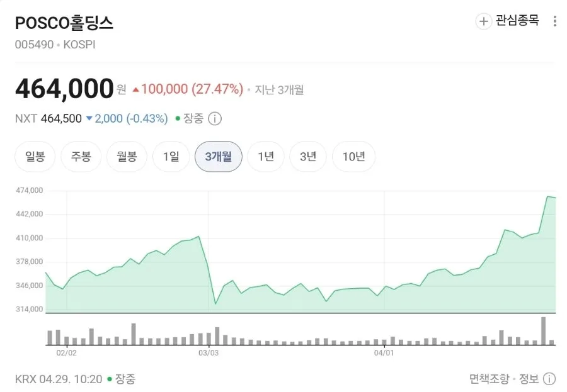Image resolution: width=567 pixels, height=392 pixels.
Task: Click the blue down-triangle NXT change indicator
Action: click(x=89, y=118)
